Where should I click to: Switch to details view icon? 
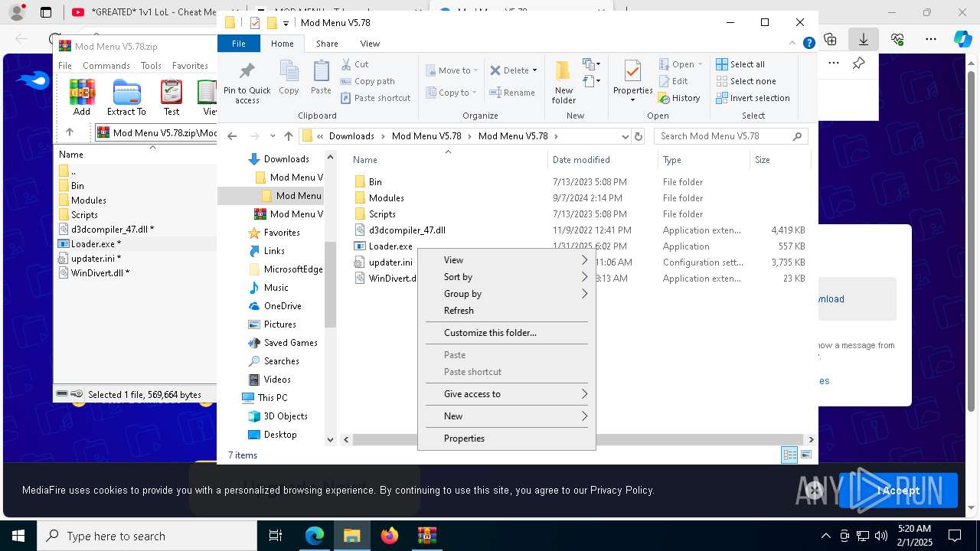pyautogui.click(x=789, y=455)
